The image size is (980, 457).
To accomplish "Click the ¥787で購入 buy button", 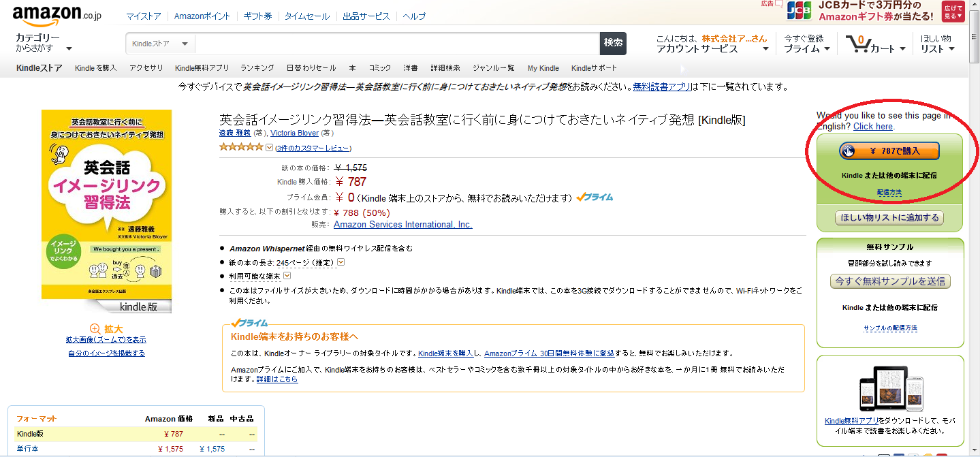I will pyautogui.click(x=889, y=151).
